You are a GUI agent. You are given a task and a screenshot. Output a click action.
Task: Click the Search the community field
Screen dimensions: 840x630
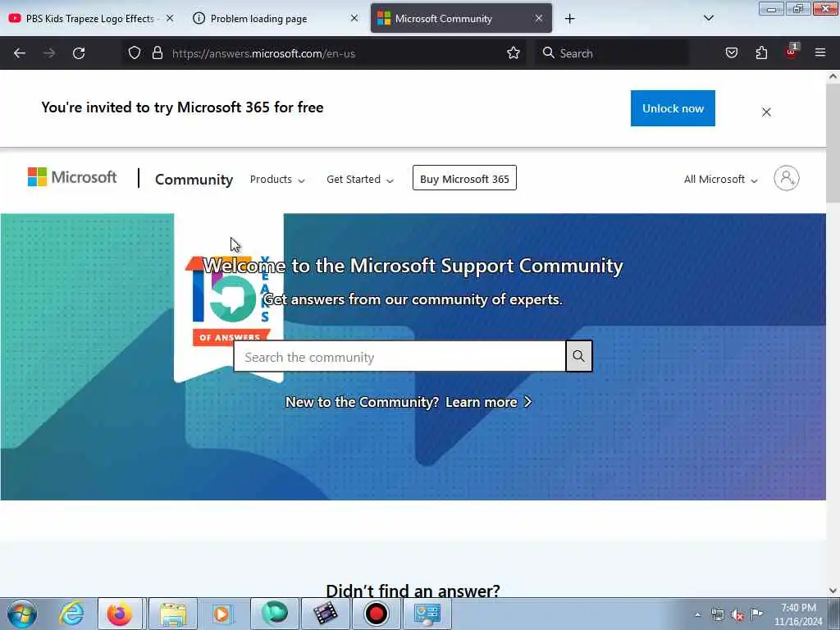(x=399, y=356)
